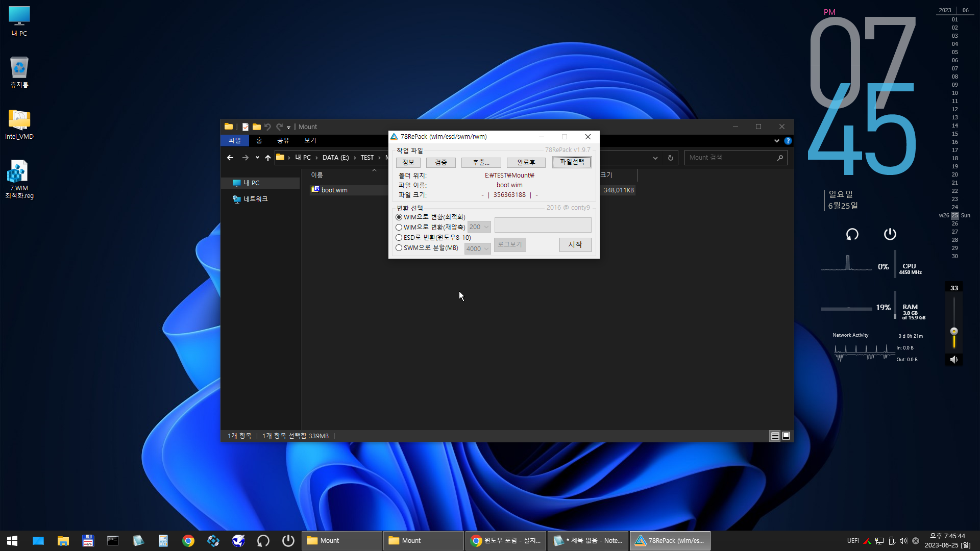Click the 검증 button in 78RePack

click(441, 162)
